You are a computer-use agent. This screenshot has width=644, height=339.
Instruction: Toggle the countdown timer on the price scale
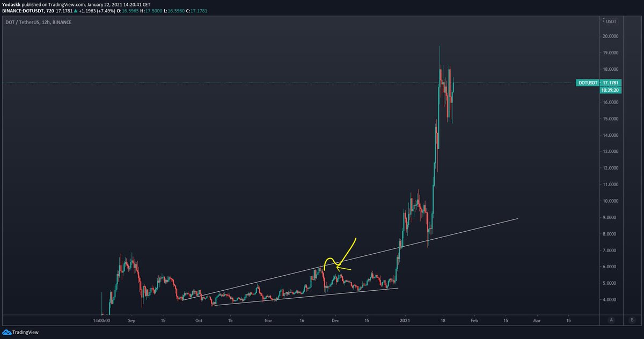pos(611,91)
